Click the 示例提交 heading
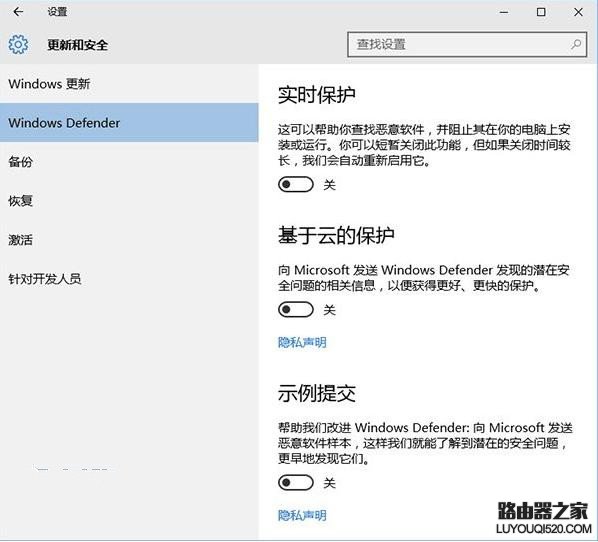 (317, 393)
